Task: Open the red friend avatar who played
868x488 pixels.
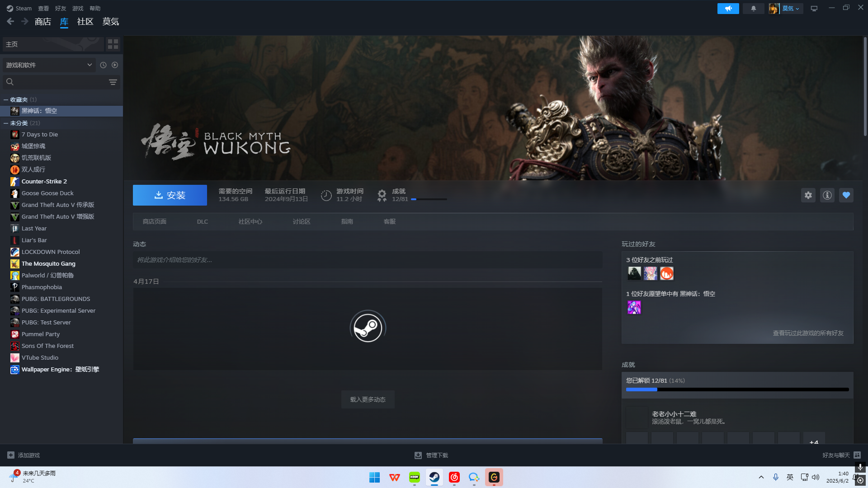Action: [667, 273]
